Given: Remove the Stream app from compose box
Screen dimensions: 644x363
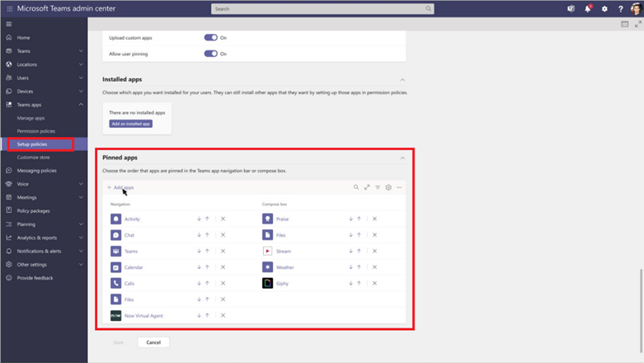Looking at the screenshot, I should click(374, 251).
